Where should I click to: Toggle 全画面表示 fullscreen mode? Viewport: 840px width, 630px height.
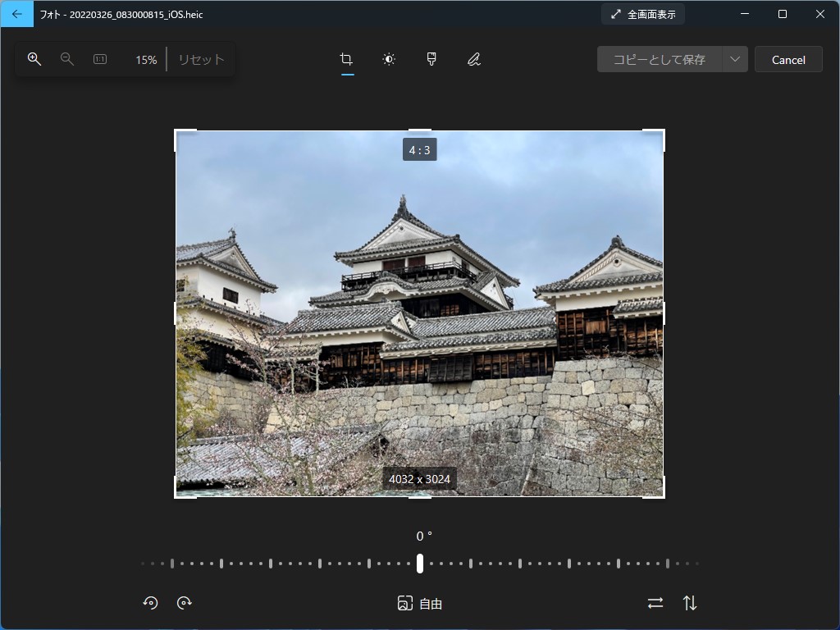pyautogui.click(x=641, y=13)
